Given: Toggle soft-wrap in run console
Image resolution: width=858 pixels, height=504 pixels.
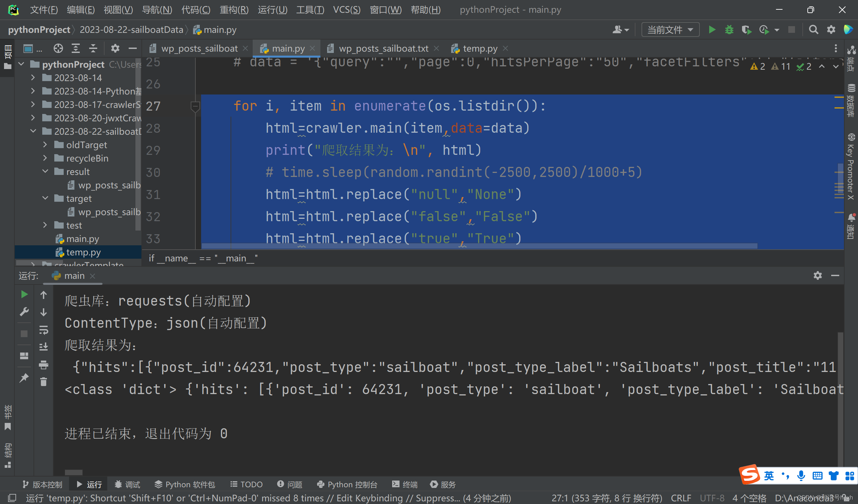Looking at the screenshot, I should pyautogui.click(x=44, y=330).
